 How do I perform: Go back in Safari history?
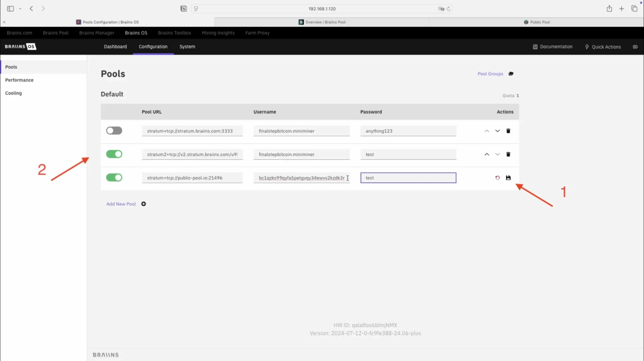[x=31, y=9]
